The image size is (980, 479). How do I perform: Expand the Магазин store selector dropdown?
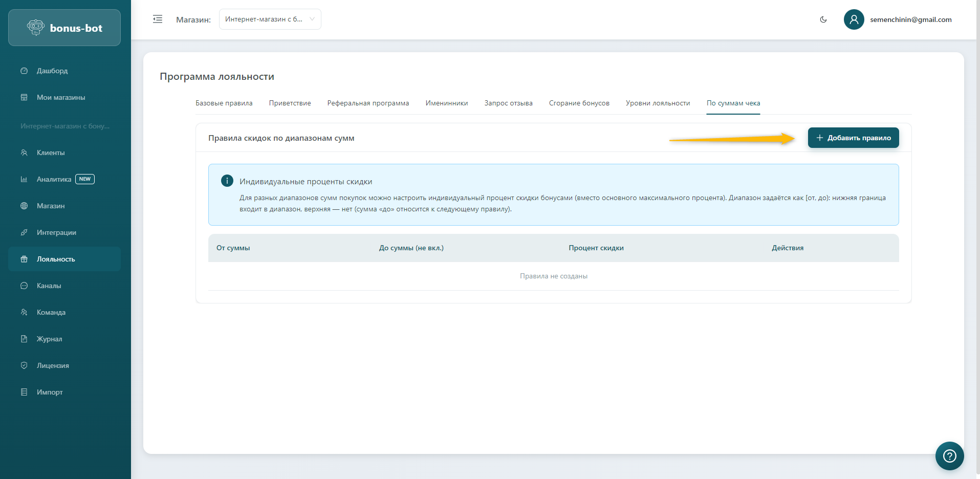coord(270,19)
